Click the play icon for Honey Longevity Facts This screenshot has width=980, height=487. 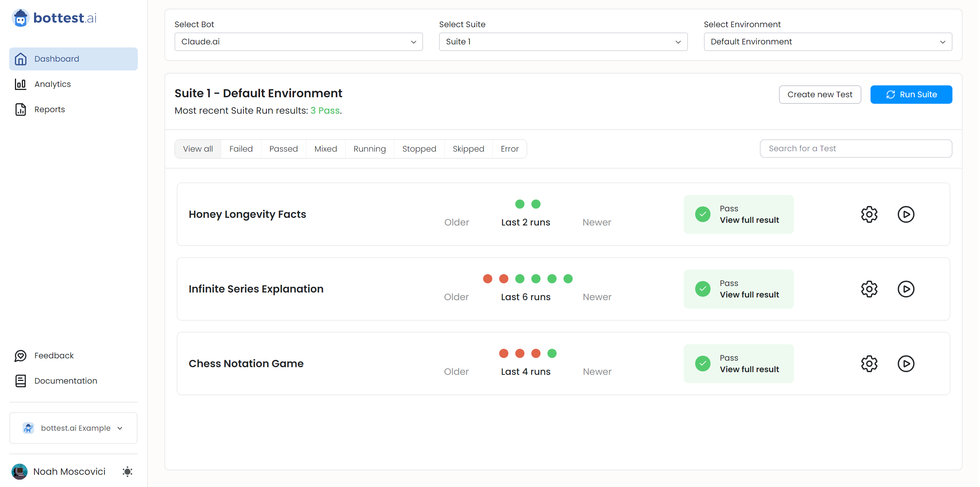(x=906, y=214)
